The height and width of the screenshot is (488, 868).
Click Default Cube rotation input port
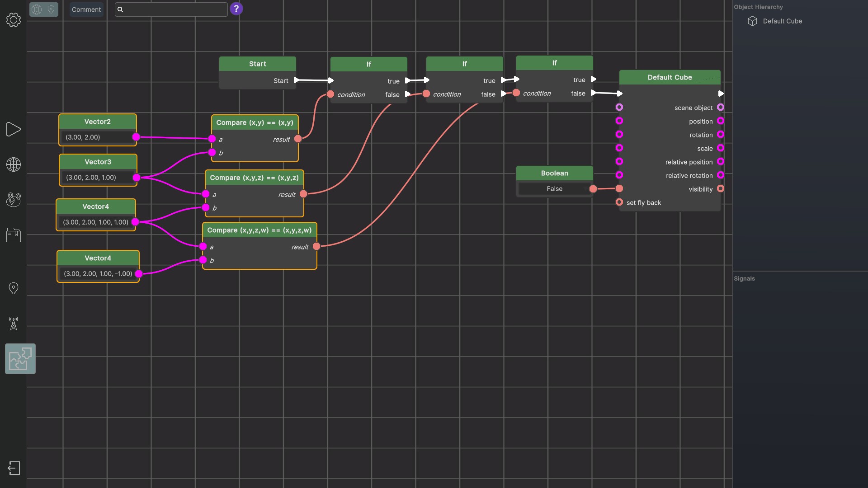[x=619, y=134]
